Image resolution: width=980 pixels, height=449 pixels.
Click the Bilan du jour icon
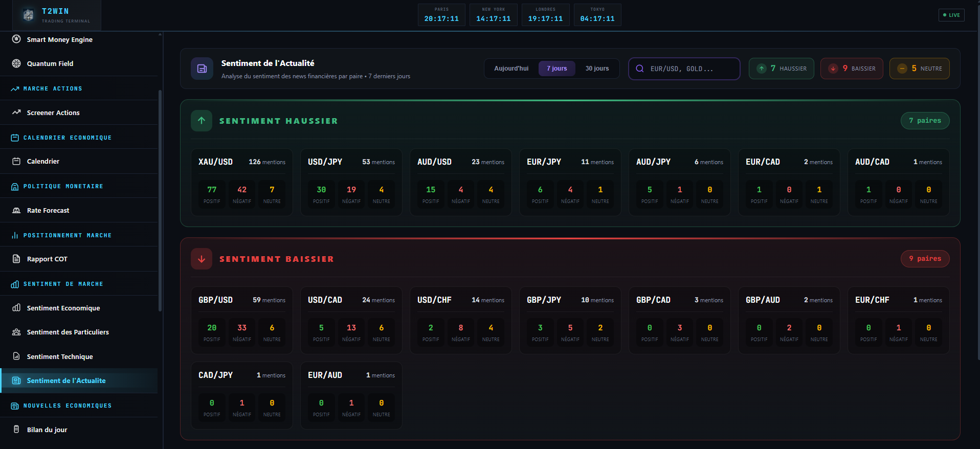(16, 430)
